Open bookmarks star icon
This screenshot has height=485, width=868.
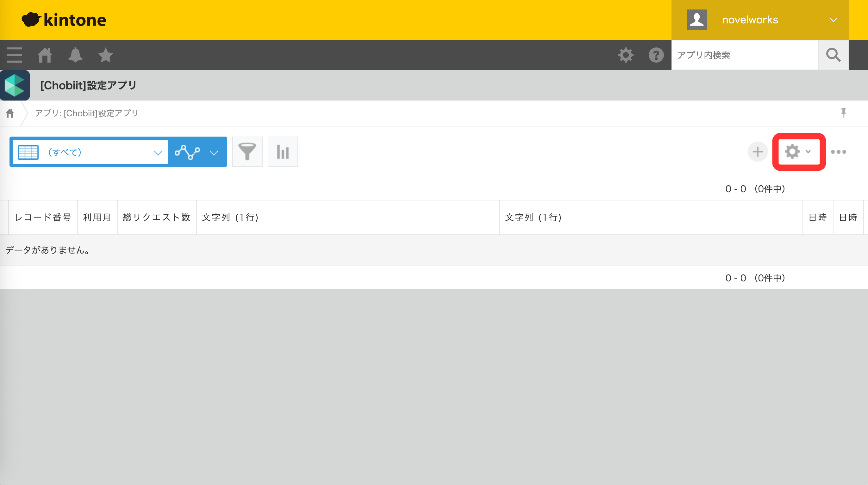[105, 55]
